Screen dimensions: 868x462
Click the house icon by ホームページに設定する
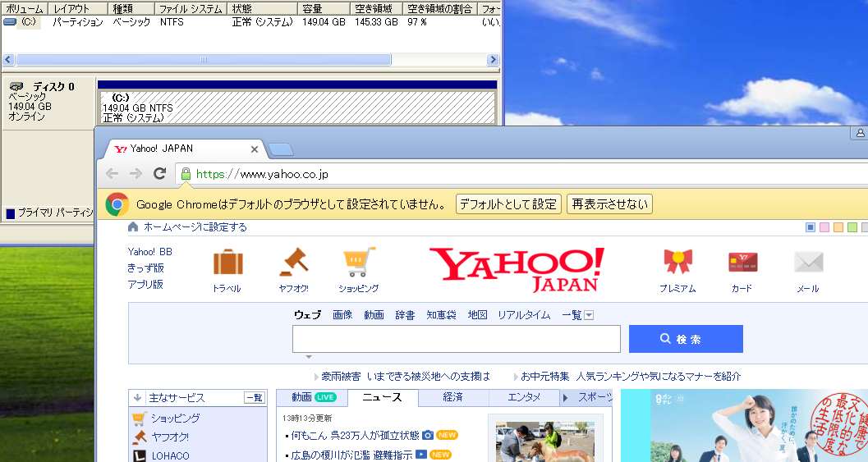[x=133, y=226]
